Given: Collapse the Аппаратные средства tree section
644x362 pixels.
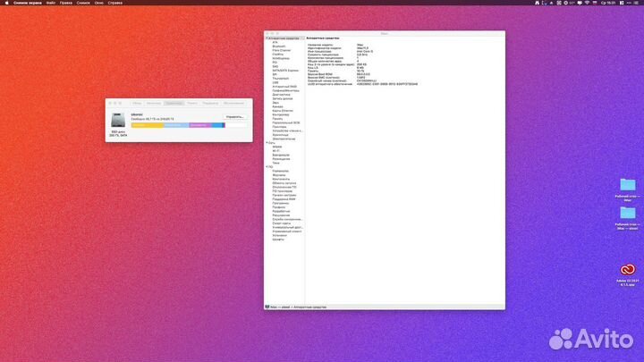Looking at the screenshot, I should click(267, 38).
